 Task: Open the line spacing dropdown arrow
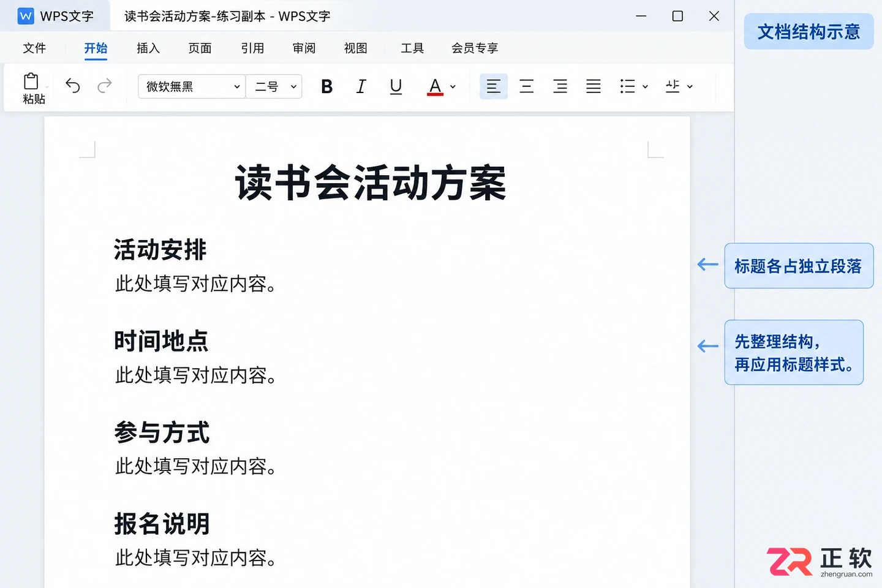pyautogui.click(x=690, y=87)
